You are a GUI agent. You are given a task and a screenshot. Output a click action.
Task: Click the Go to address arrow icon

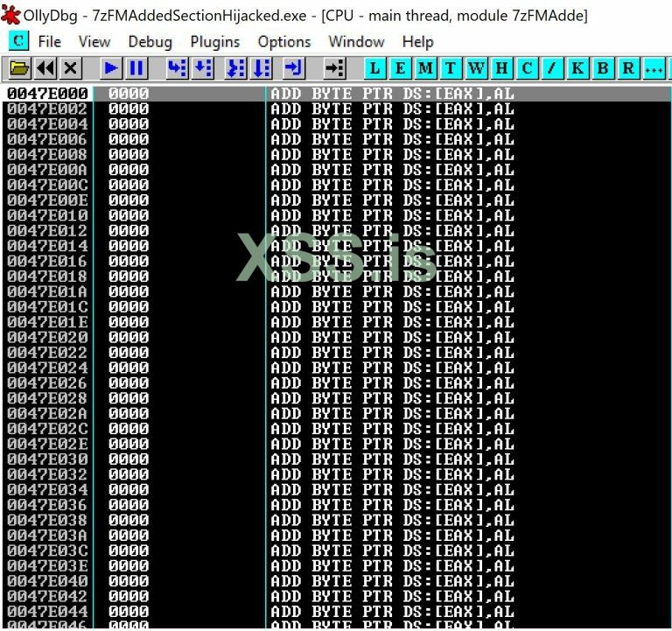pos(334,68)
